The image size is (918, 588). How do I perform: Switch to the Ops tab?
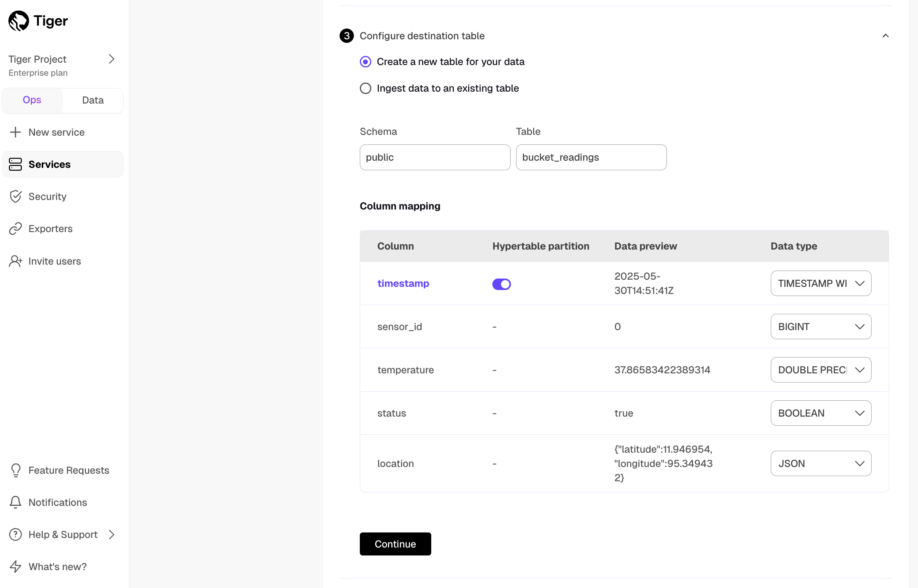pos(32,100)
